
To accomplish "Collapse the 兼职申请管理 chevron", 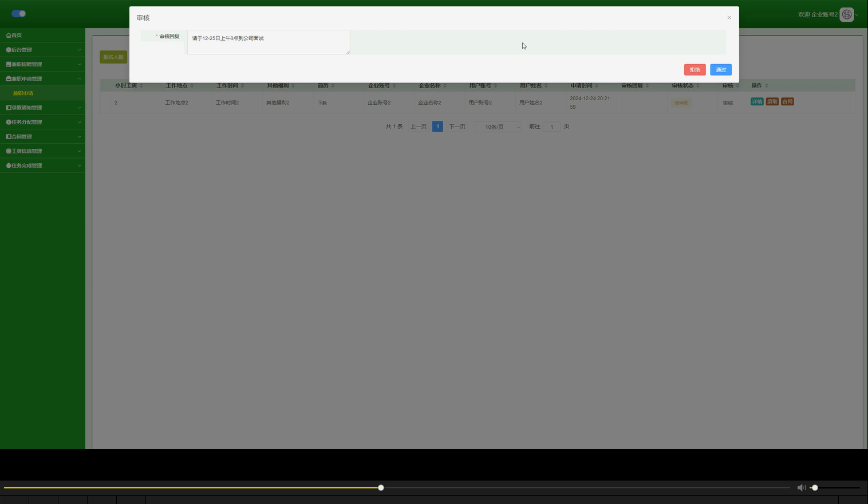I will (x=80, y=78).
